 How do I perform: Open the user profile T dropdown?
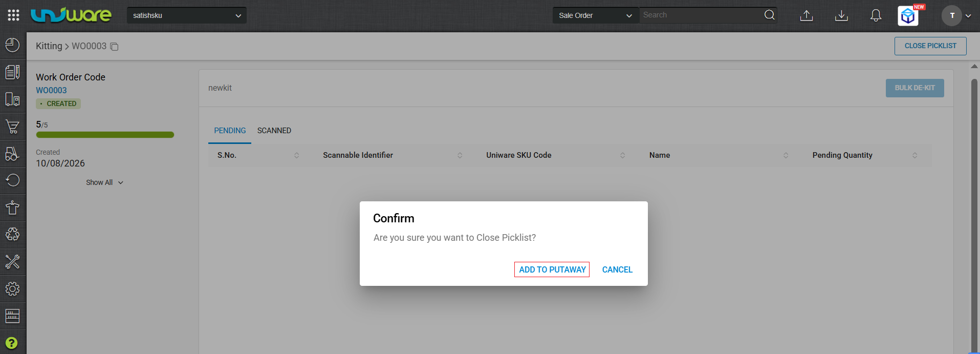click(x=956, y=15)
